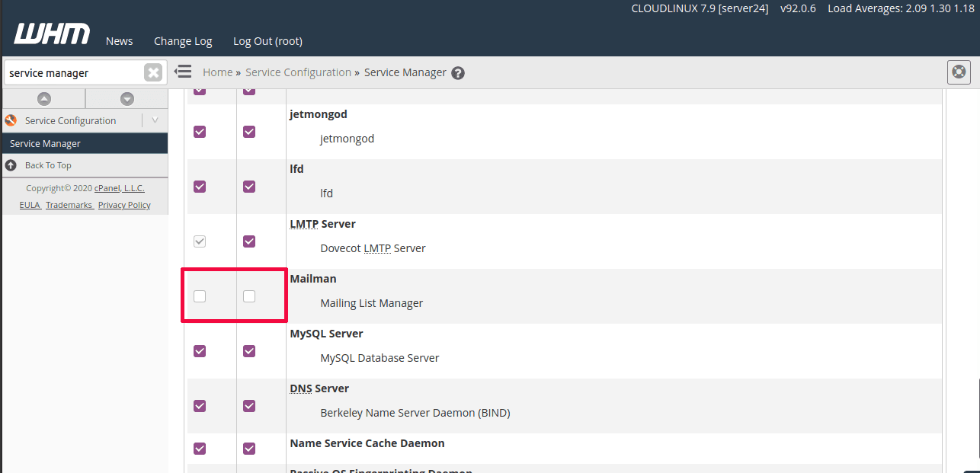Screen dimensions: 980x473
Task: Collapse the sidebar with the hamburger icon
Action: click(183, 71)
